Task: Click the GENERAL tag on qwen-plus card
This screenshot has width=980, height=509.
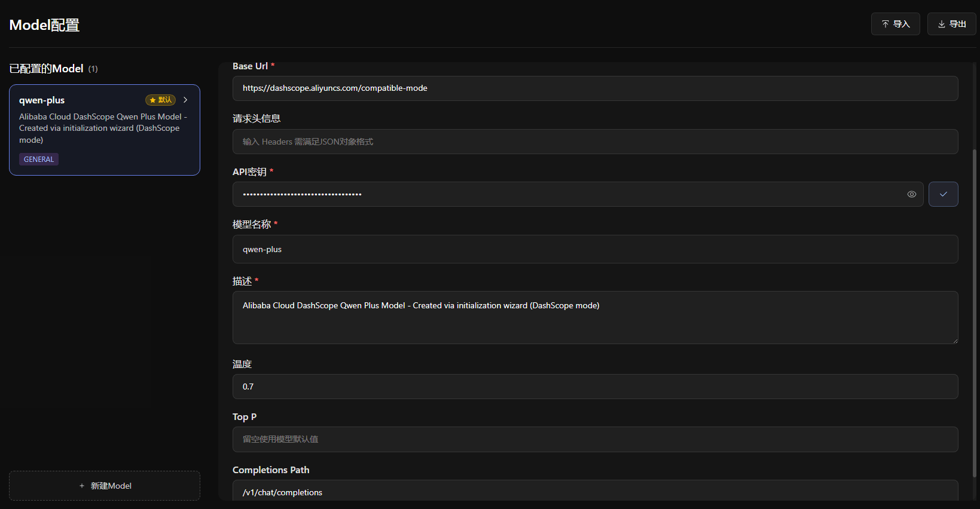Action: (x=39, y=160)
